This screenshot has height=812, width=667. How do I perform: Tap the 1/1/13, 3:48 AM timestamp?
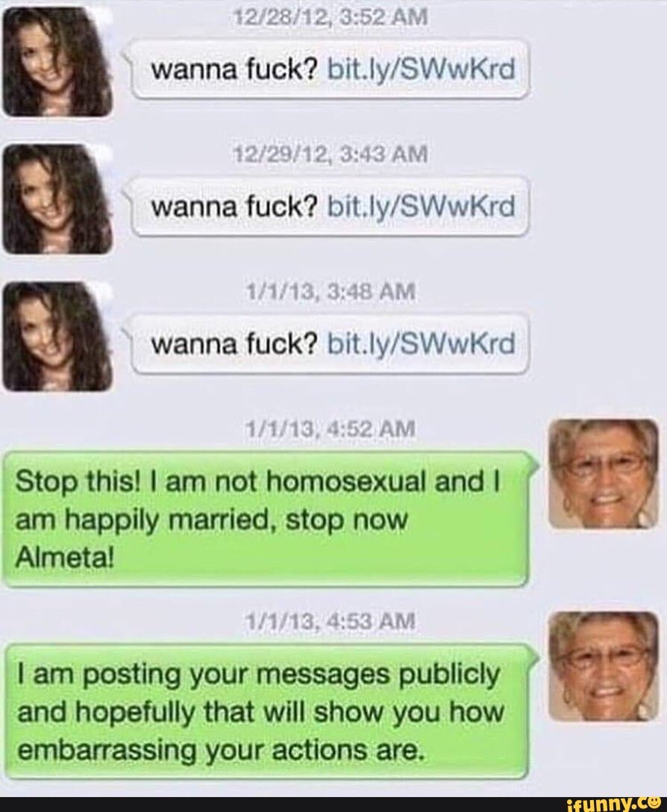[331, 292]
